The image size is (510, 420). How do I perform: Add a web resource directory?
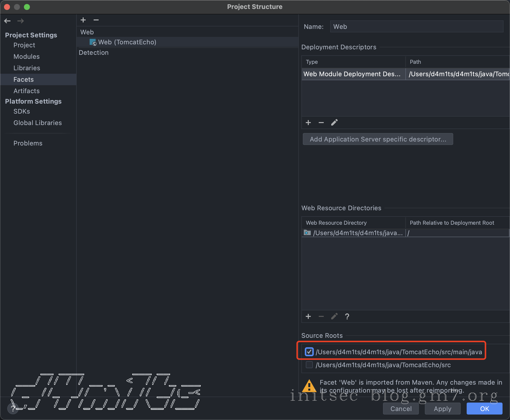click(x=308, y=316)
